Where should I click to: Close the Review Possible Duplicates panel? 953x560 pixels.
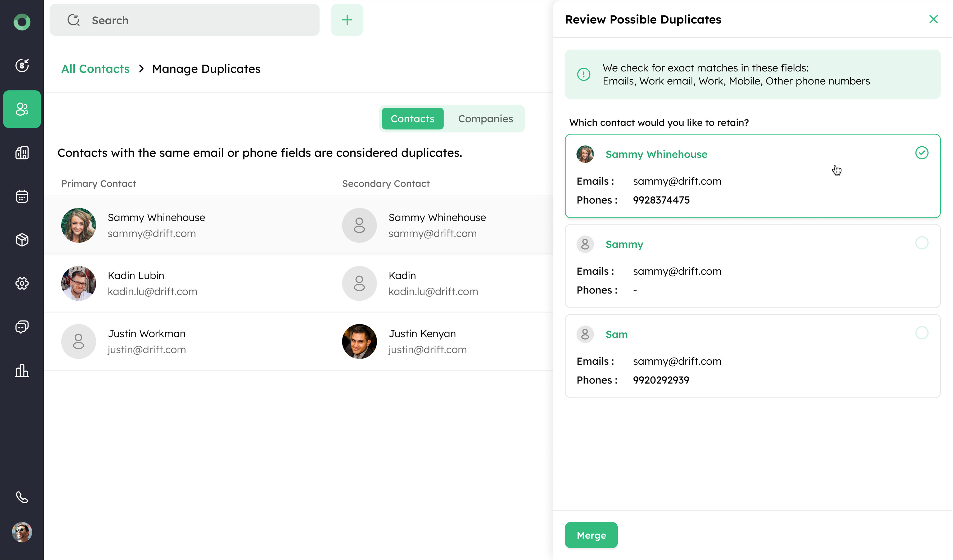[933, 19]
